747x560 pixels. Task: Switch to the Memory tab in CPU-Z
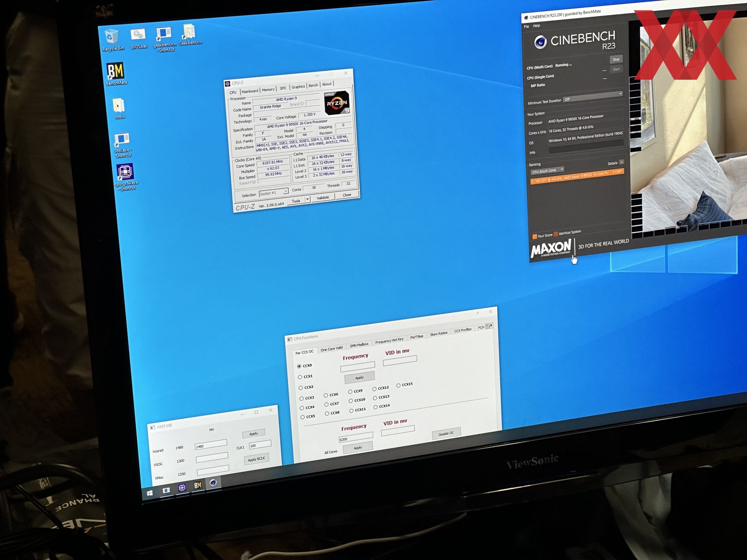[x=268, y=90]
